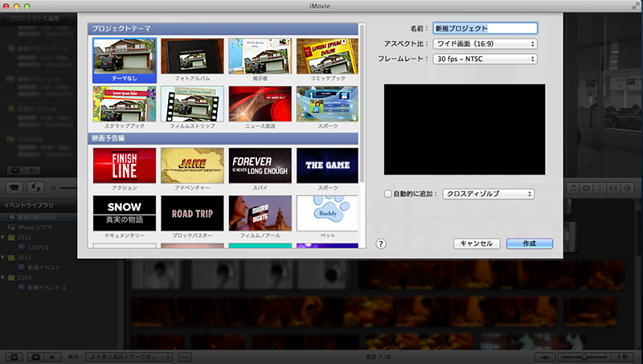Click the audio waveform button near thumbnail slider

tap(545, 357)
